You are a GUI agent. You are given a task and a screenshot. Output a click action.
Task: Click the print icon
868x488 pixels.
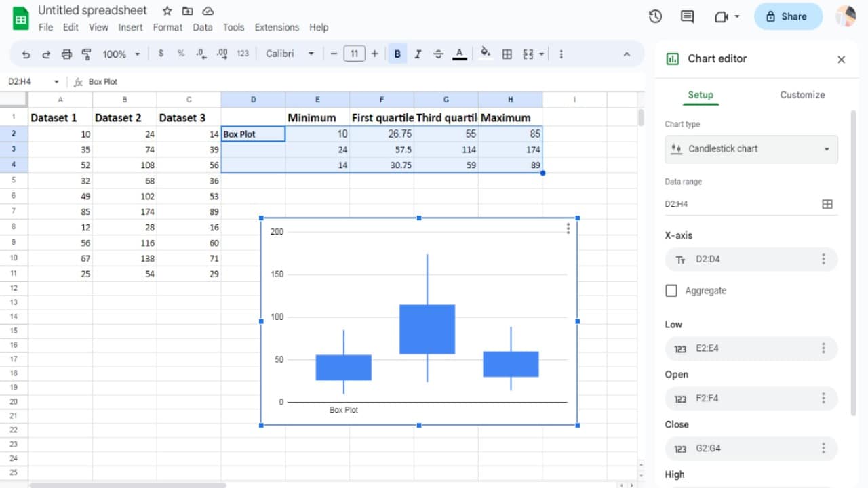[x=66, y=54]
